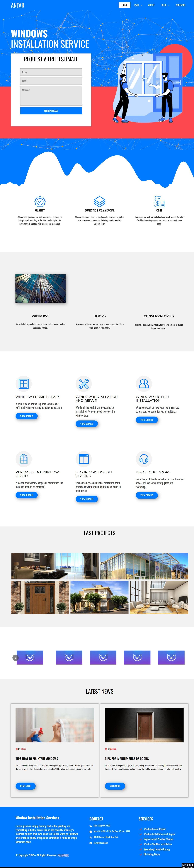View details for Window Installation and Repair
The height and width of the screenshot is (868, 194).
click(x=87, y=424)
